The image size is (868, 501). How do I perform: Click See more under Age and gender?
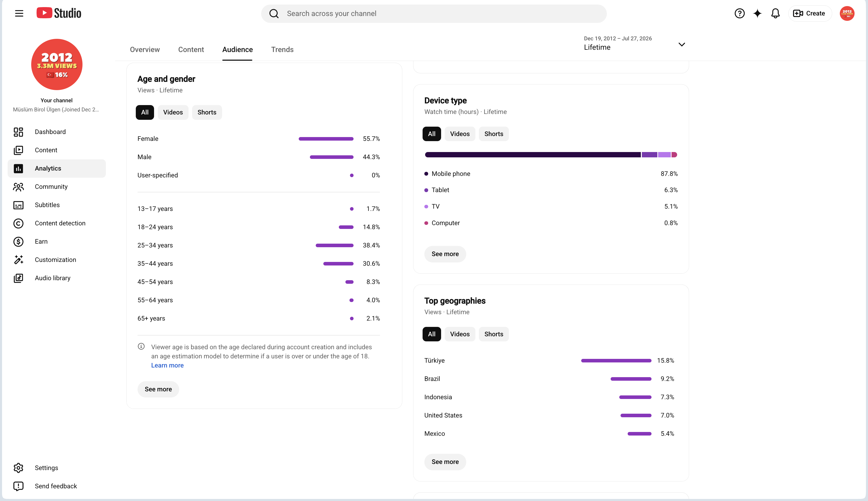pyautogui.click(x=158, y=389)
